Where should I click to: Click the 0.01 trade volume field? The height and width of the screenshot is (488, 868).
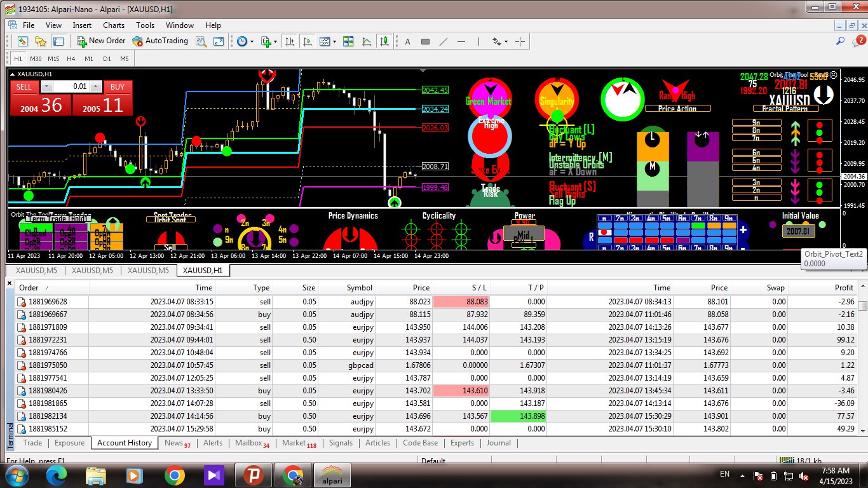tap(72, 86)
